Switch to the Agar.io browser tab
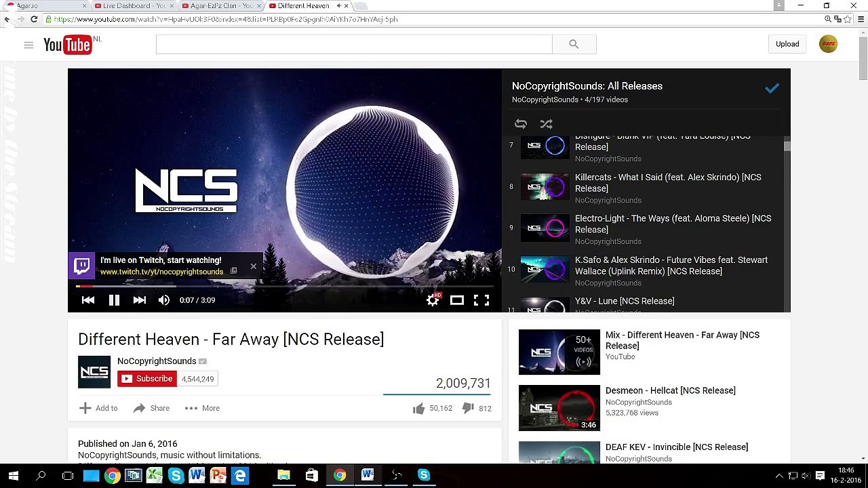868x488 pixels. (47, 5)
